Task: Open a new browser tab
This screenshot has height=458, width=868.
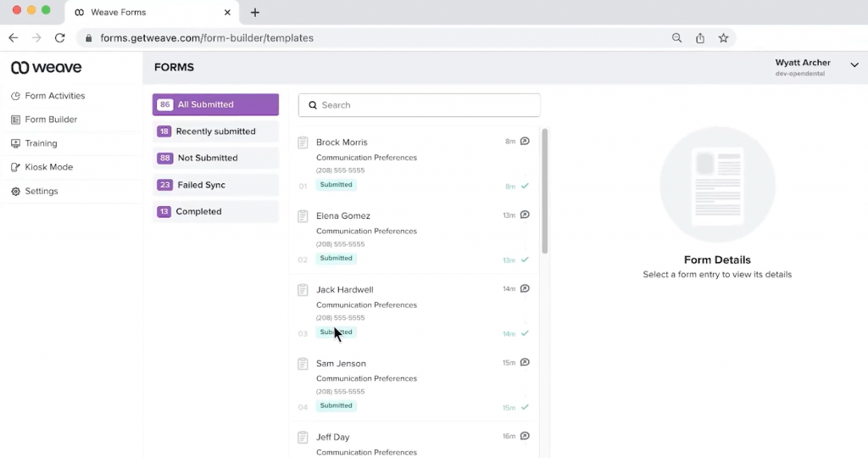Action: (x=255, y=13)
